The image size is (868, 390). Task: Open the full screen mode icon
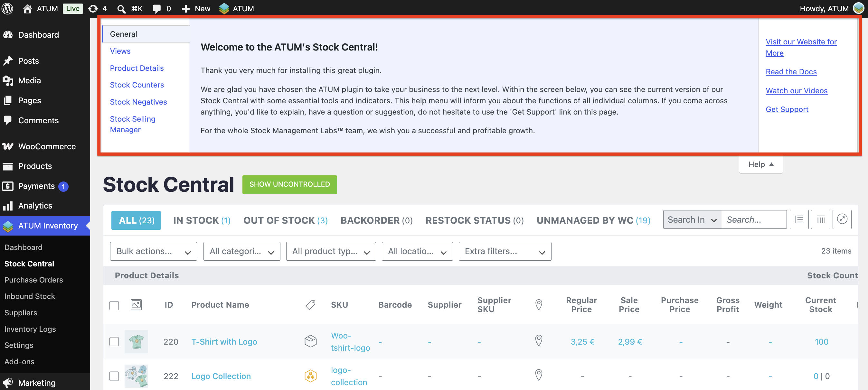click(842, 219)
